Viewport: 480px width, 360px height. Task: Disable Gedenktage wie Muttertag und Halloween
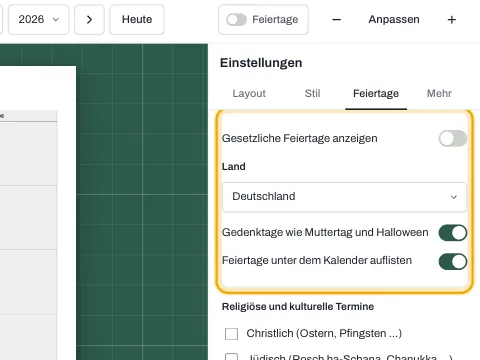[x=453, y=233]
